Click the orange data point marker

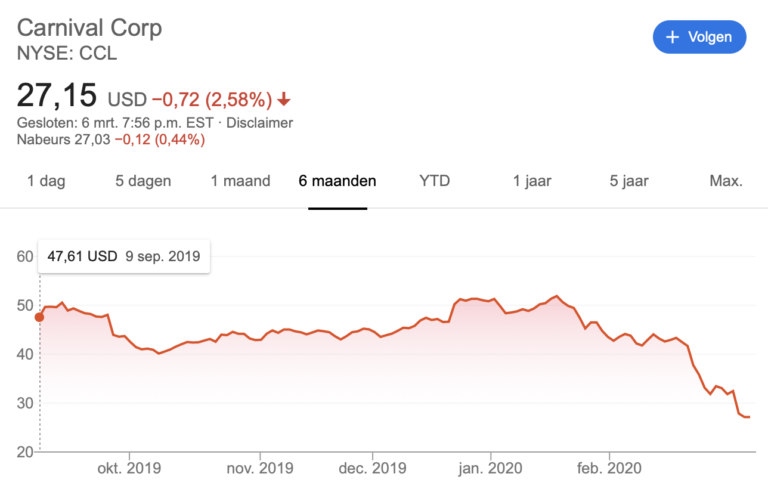[x=40, y=317]
